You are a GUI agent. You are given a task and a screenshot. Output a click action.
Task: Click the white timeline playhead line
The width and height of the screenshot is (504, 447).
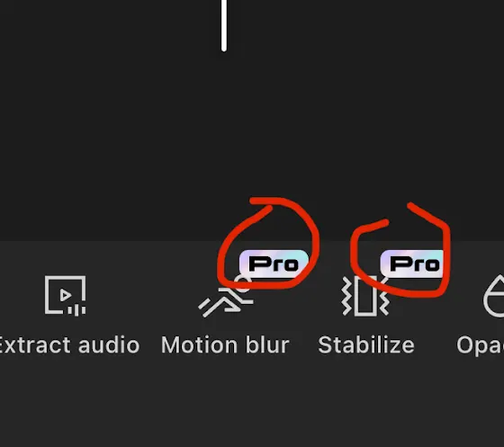[x=224, y=26]
